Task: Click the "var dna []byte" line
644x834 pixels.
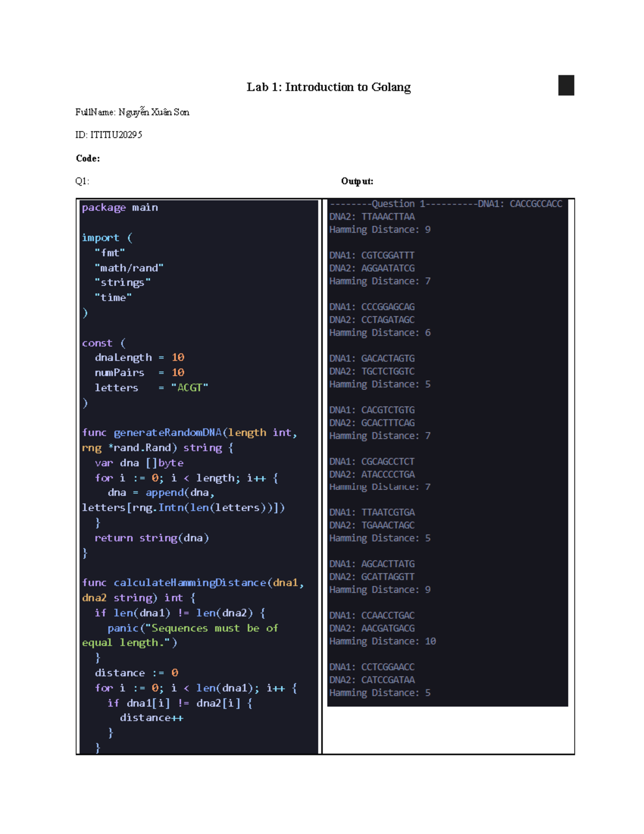Action: coord(139,463)
